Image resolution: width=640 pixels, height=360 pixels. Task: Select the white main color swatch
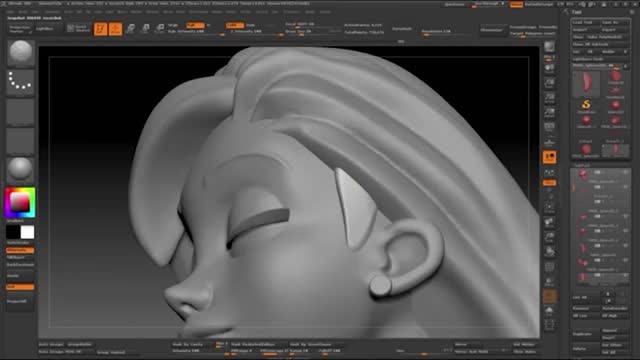[27, 232]
